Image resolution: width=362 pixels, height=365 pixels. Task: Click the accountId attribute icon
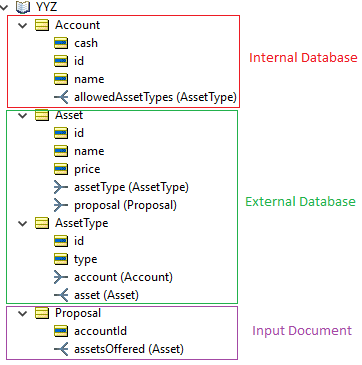(61, 331)
